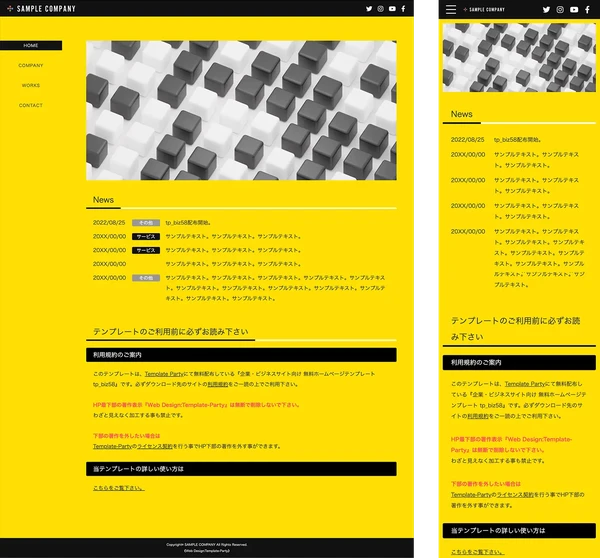
Task: Click the mobile News heading
Action: [x=461, y=114]
